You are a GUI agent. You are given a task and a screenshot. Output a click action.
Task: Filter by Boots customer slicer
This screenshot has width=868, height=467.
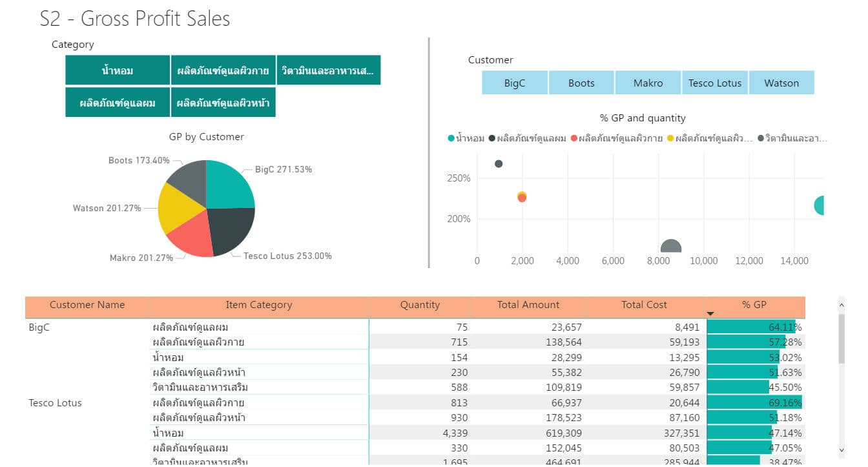point(581,83)
